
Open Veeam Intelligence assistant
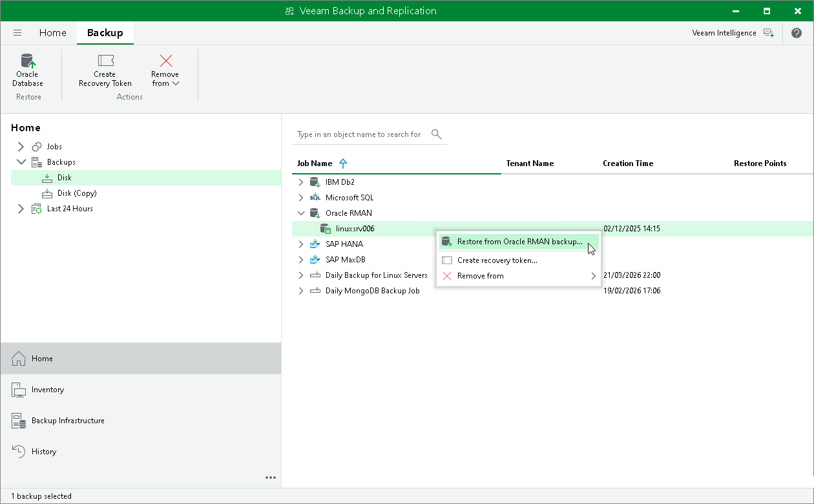[x=733, y=33]
